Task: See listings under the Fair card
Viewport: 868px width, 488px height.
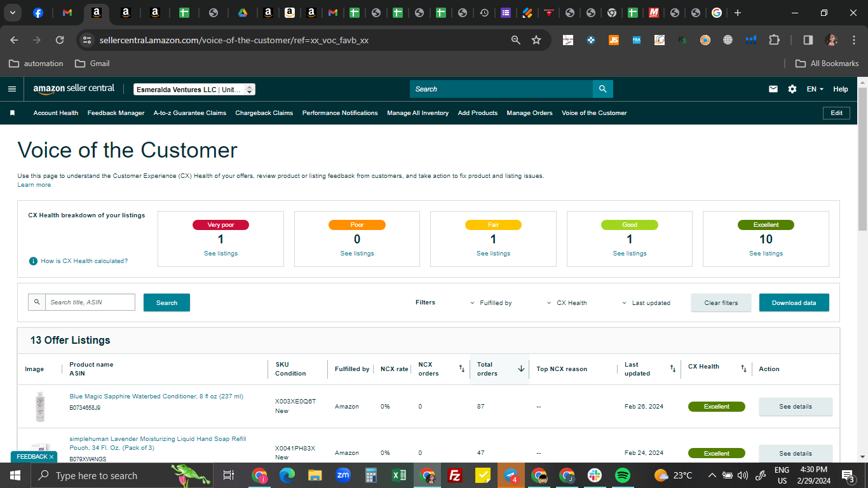Action: [493, 254]
